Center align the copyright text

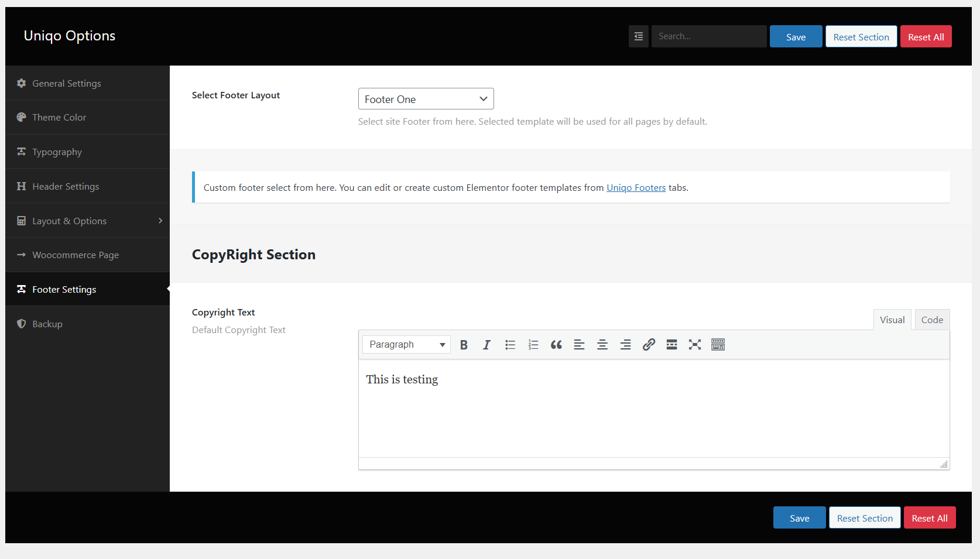(x=602, y=345)
